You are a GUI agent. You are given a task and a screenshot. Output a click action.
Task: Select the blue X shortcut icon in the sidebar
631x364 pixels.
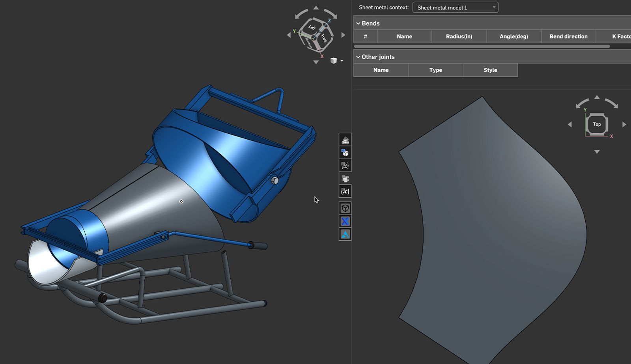tap(345, 221)
